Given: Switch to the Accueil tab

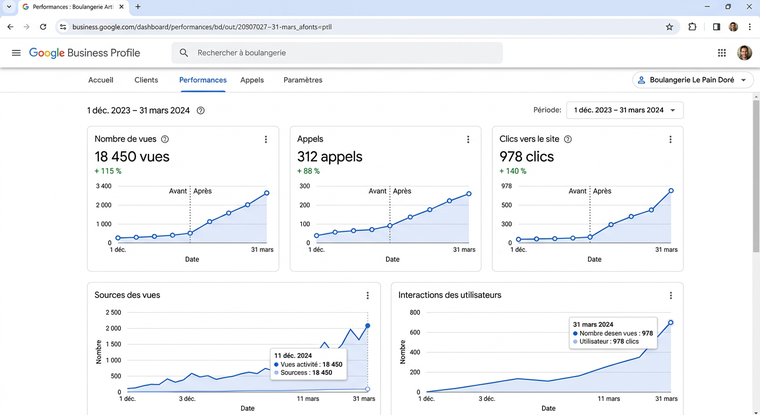Looking at the screenshot, I should [100, 80].
